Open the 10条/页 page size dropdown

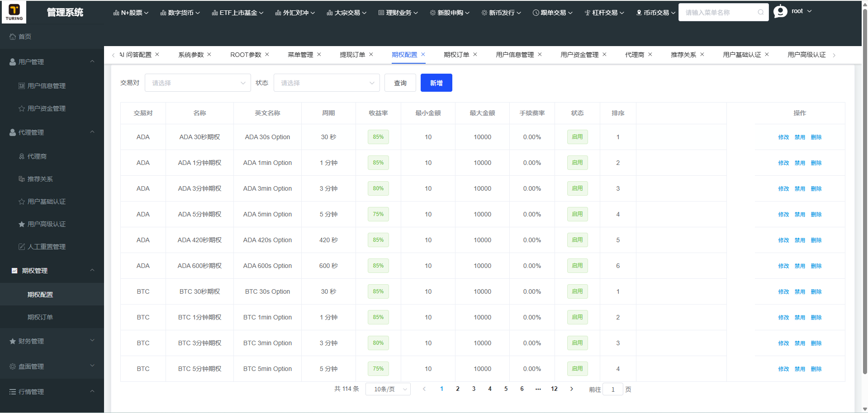click(388, 390)
